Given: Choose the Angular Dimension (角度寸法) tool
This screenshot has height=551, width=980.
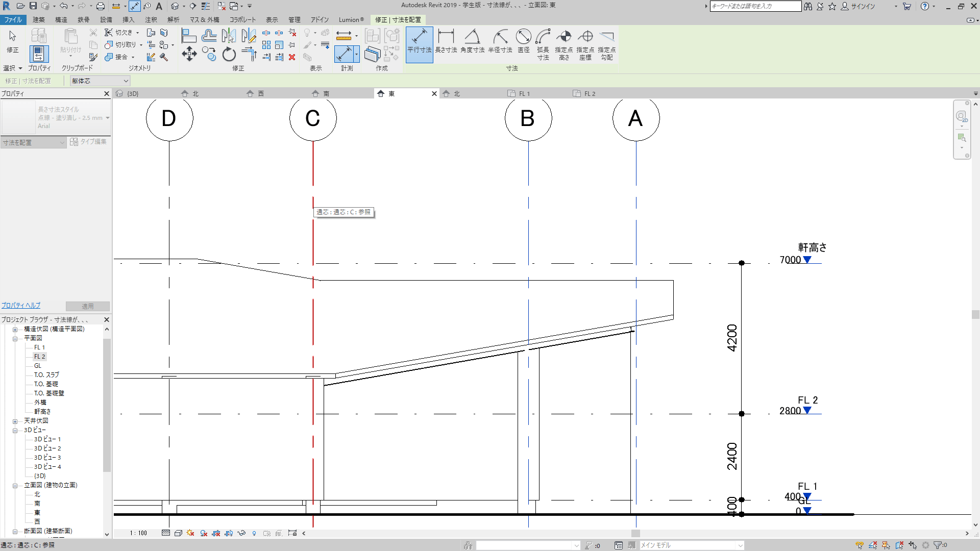Looking at the screenshot, I should [x=472, y=41].
